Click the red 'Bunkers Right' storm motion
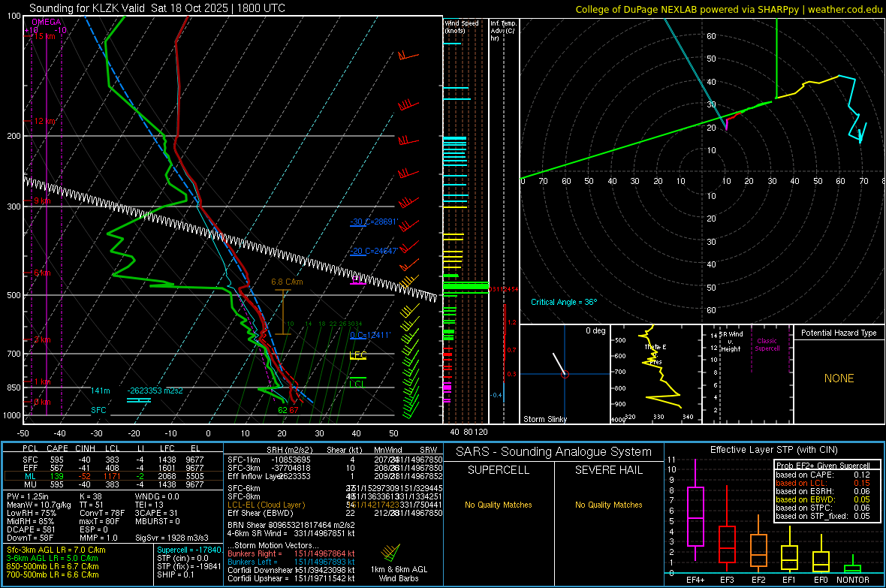 point(291,553)
